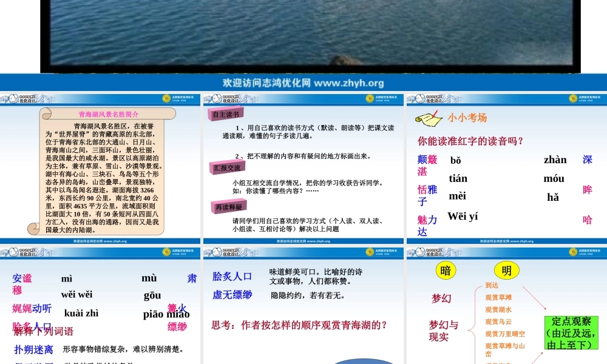Click the blue idiom 虚无缥缈
607x364 pixels.
tap(232, 295)
